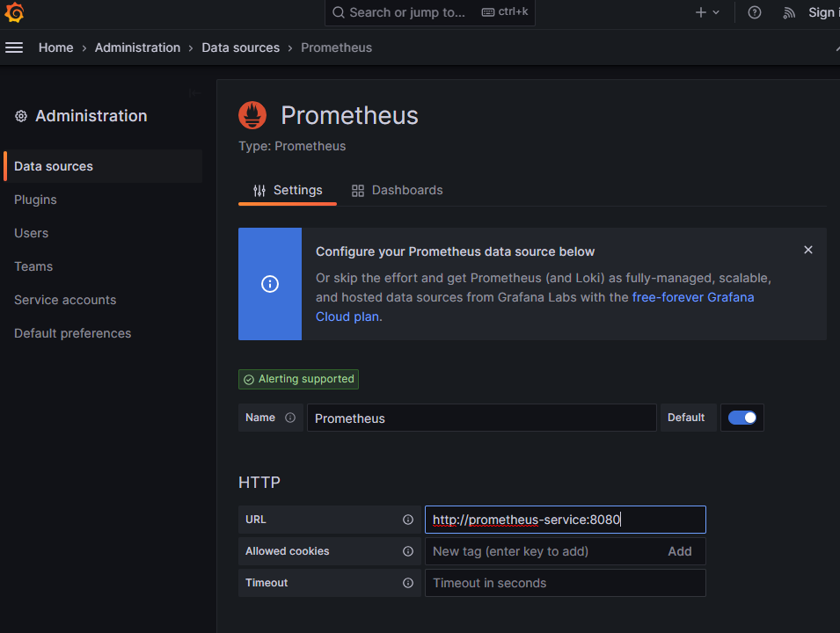This screenshot has height=633, width=840.
Task: Click the search magnifier icon
Action: [338, 12]
